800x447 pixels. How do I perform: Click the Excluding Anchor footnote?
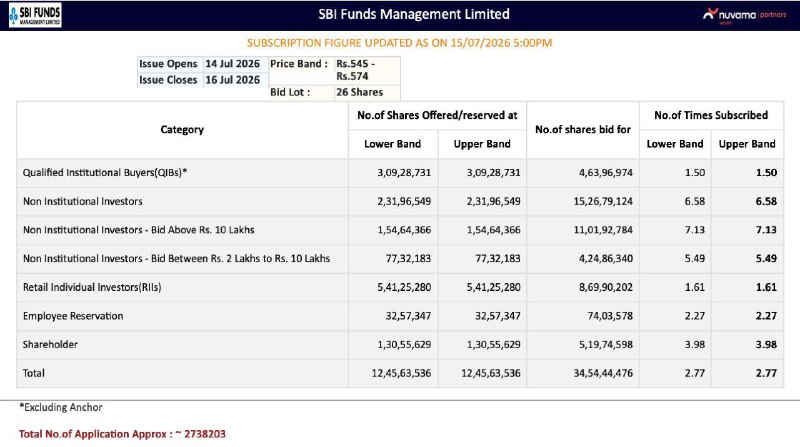click(61, 407)
